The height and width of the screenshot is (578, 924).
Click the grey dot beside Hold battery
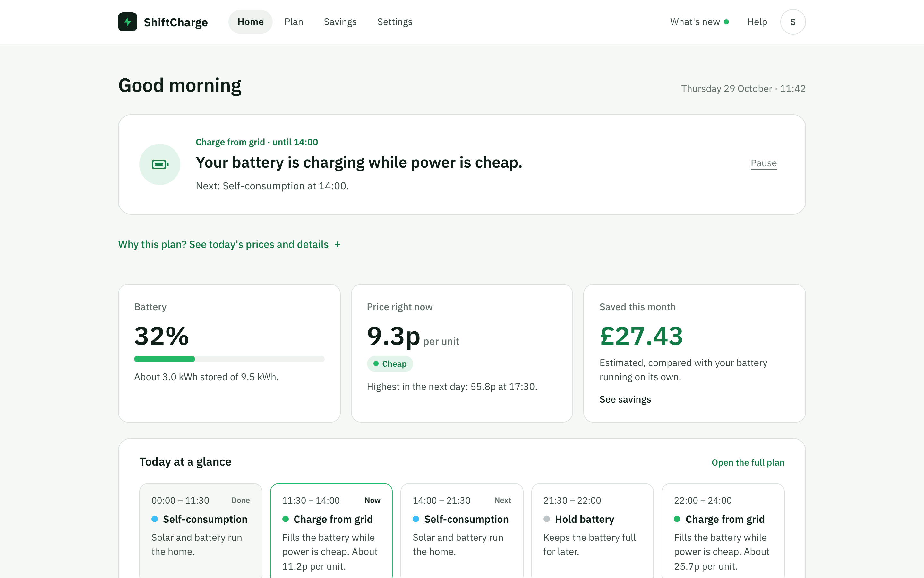[546, 519]
